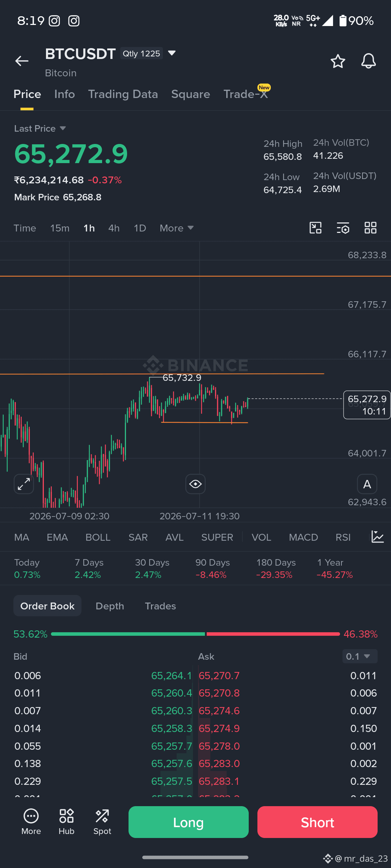Tap the Qtly 1225 badge
Image resolution: width=391 pixels, height=868 pixels.
(x=142, y=54)
